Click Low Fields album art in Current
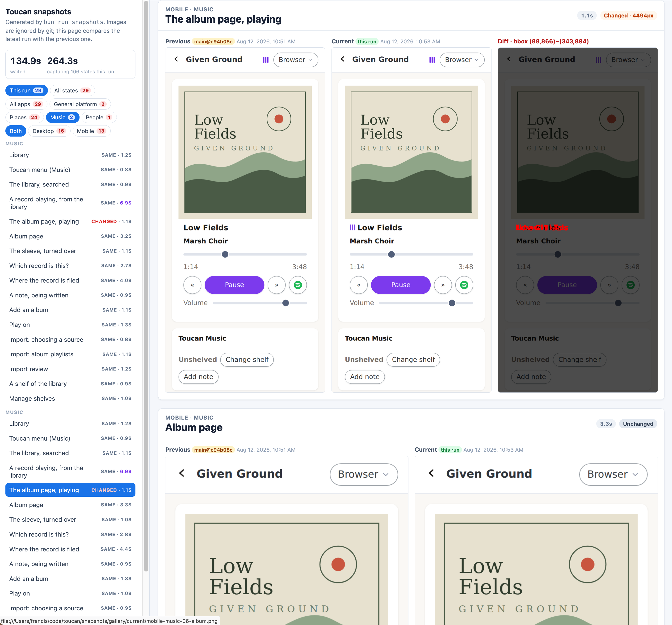This screenshot has width=672, height=625. click(x=411, y=152)
